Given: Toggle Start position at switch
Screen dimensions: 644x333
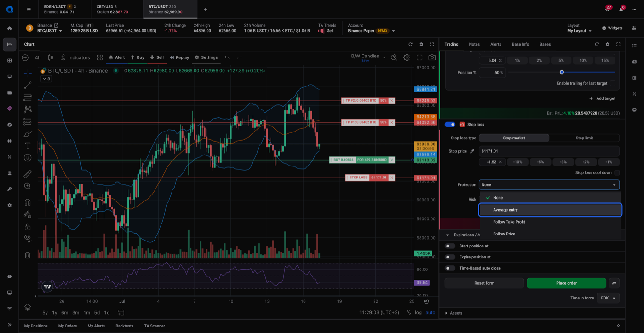Looking at the screenshot, I should pyautogui.click(x=450, y=246).
